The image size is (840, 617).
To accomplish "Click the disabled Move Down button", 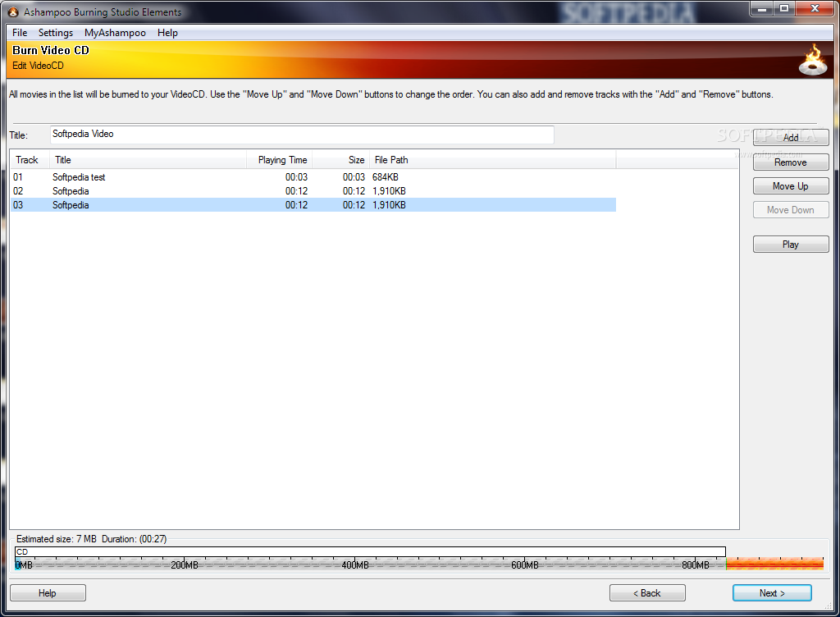I will (x=791, y=210).
